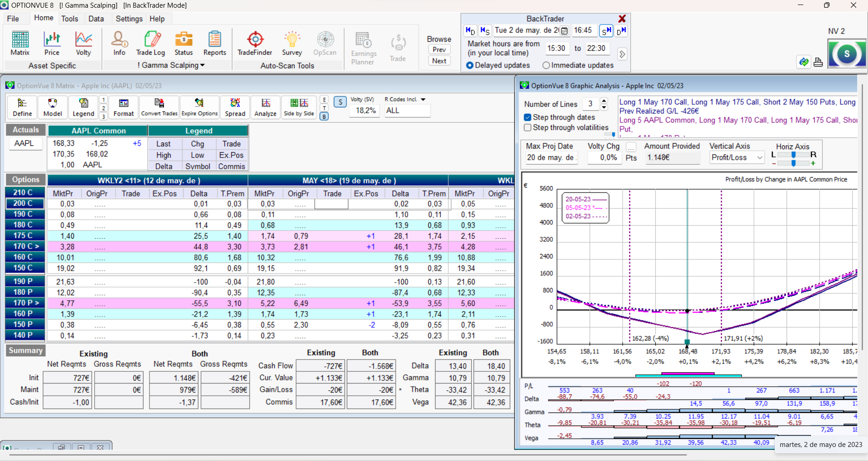Click the Browse Prev button
The image size is (868, 461).
(x=439, y=50)
